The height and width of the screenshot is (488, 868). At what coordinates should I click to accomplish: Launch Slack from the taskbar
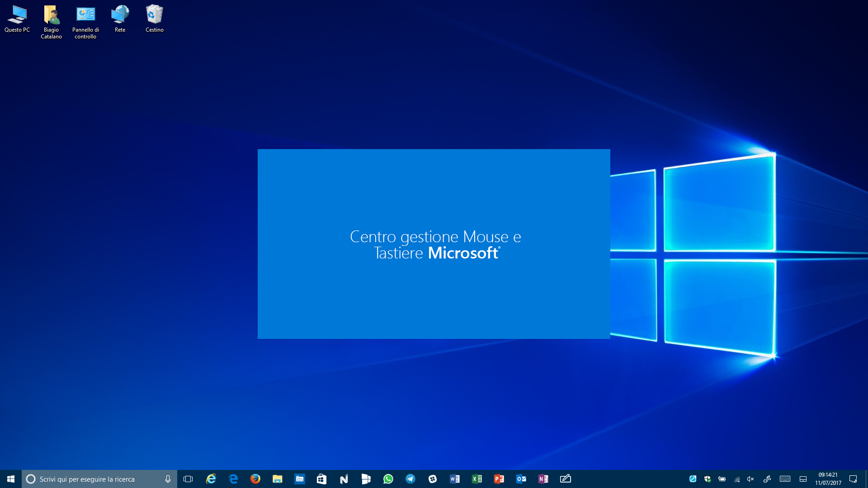click(433, 479)
